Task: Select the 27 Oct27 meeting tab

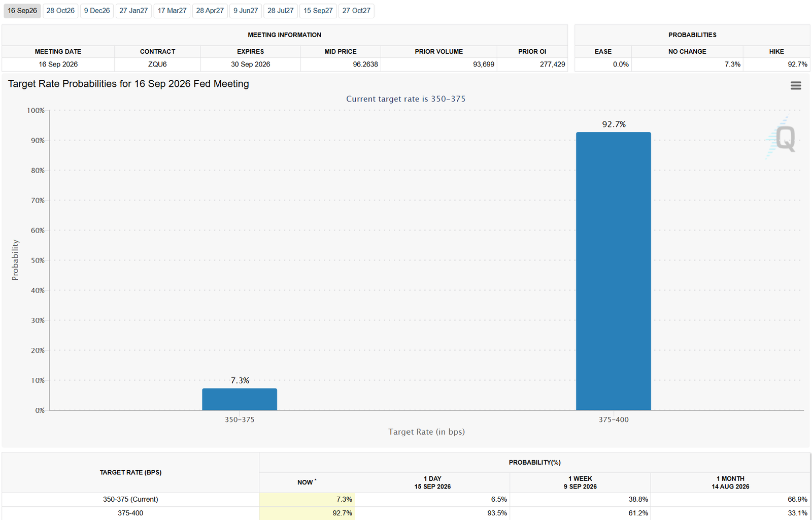Action: coord(356,11)
